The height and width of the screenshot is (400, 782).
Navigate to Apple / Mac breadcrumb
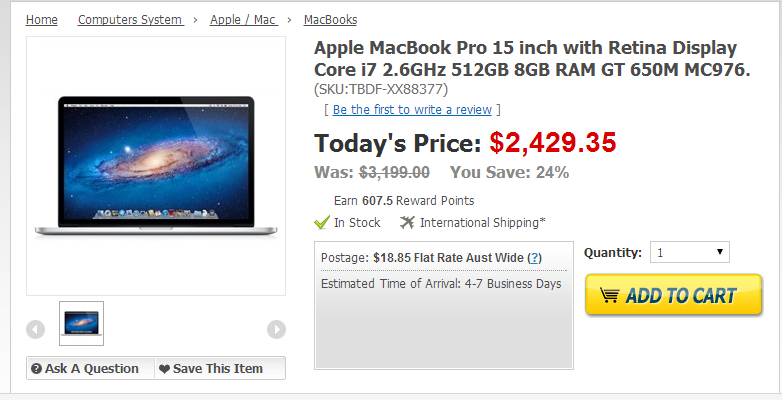[x=243, y=20]
